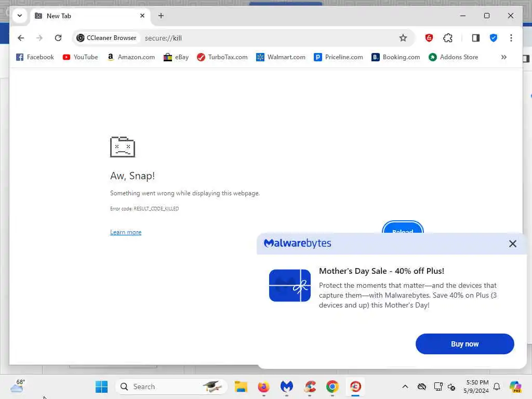Click the cloud sync tray icon

pyautogui.click(x=422, y=387)
